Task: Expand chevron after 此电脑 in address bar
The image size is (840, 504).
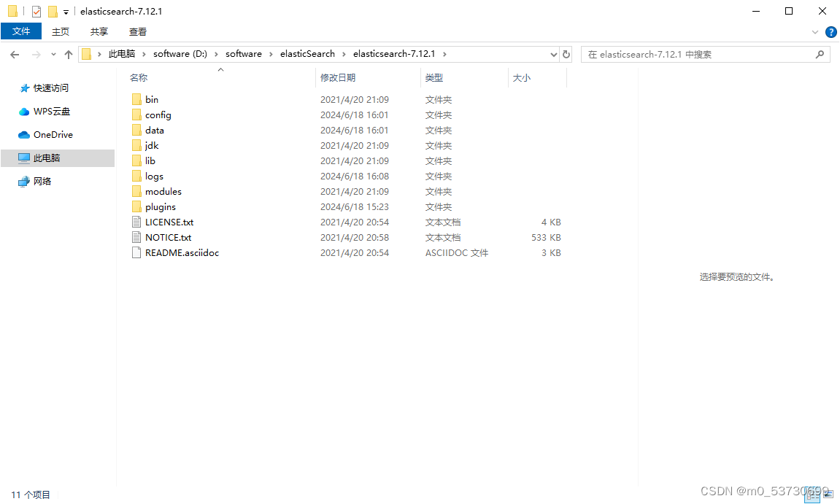Action: (x=144, y=54)
